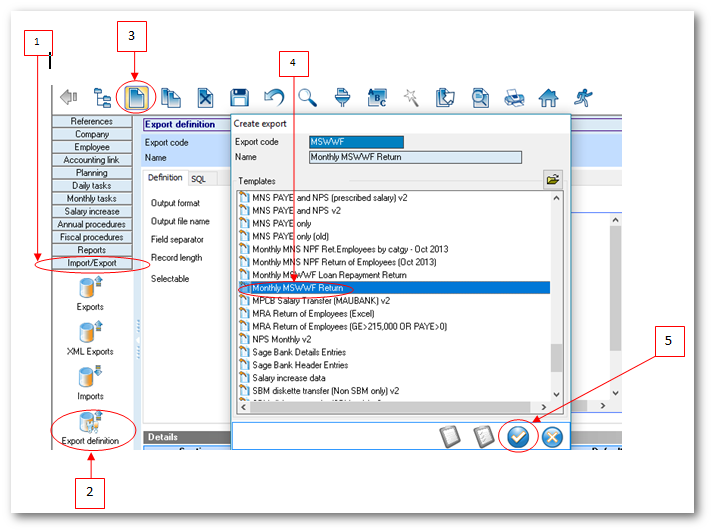Expand the Import/Export navigation section
The width and height of the screenshot is (713, 532).
point(92,264)
